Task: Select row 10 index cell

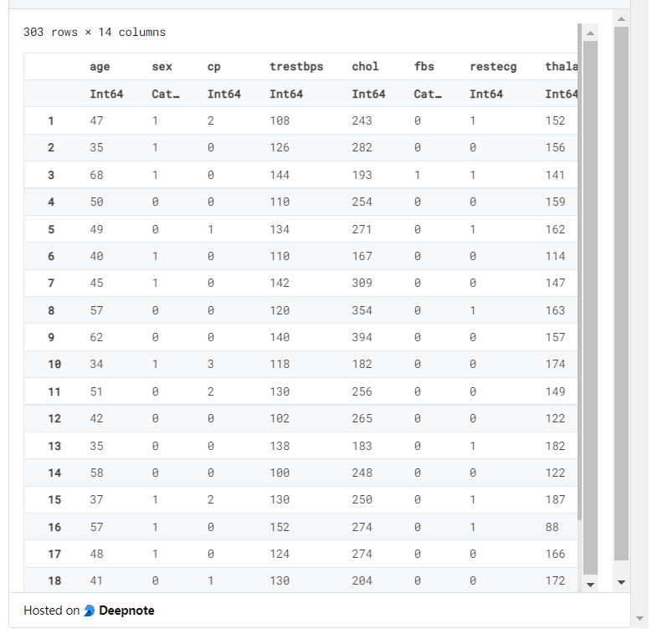Action: pyautogui.click(x=54, y=365)
